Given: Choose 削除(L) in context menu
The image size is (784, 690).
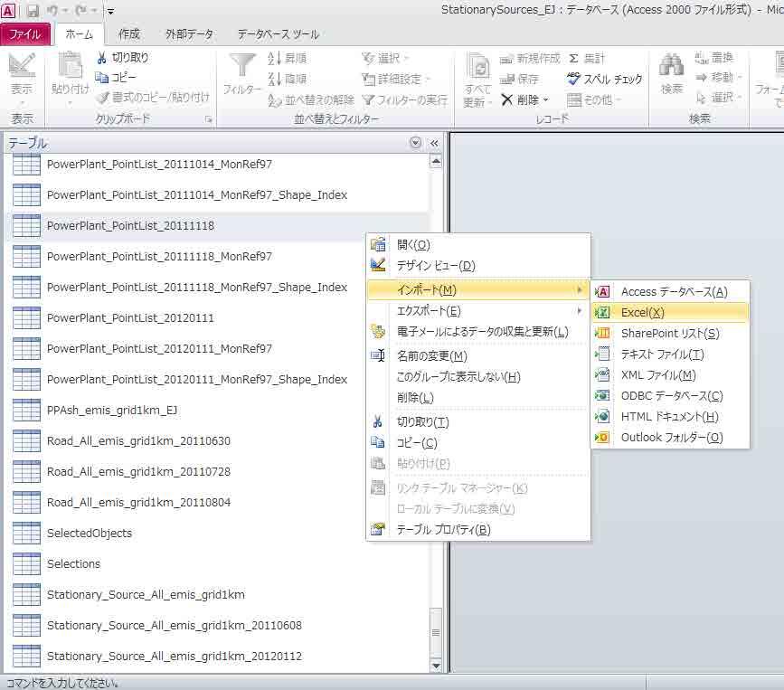Looking at the screenshot, I should coord(478,398).
